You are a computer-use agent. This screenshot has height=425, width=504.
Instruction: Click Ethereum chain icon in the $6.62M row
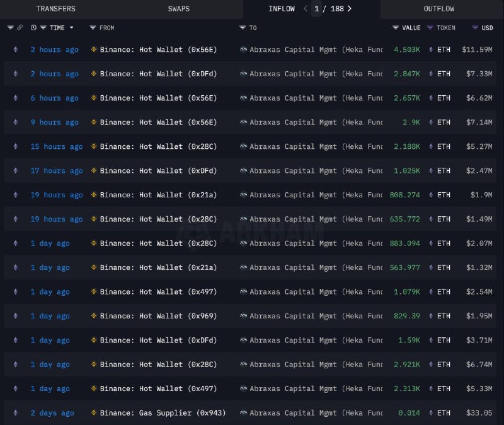(15, 98)
